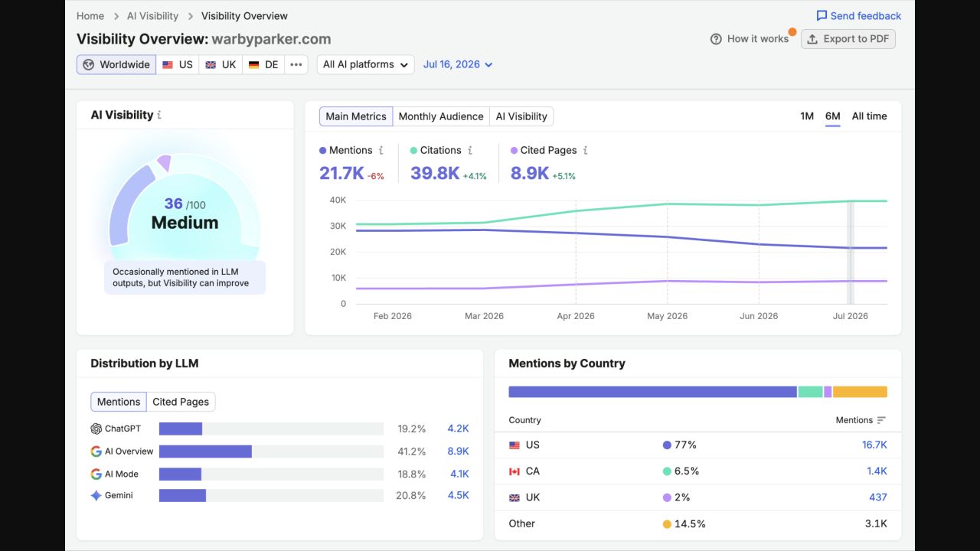Open the 8.9K mentions link for AI Overview
Viewport: 980px width, 551px height.
coord(458,451)
